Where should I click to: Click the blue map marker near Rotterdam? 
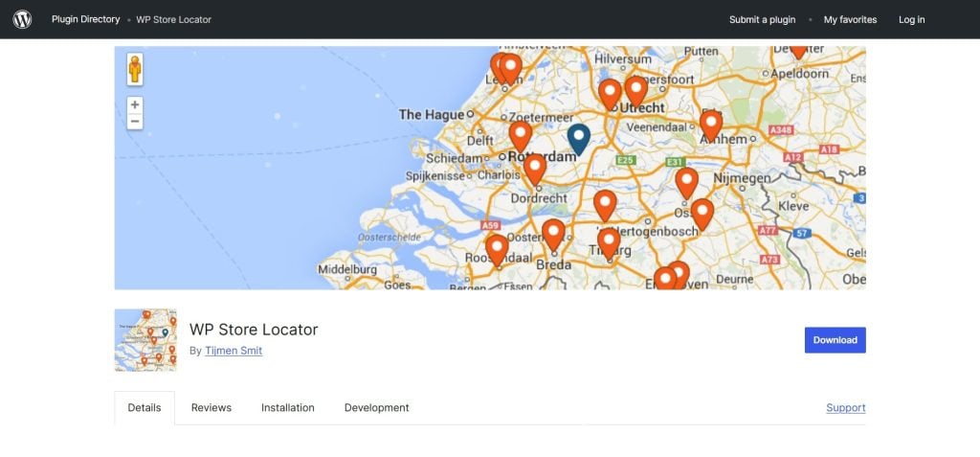click(x=578, y=138)
